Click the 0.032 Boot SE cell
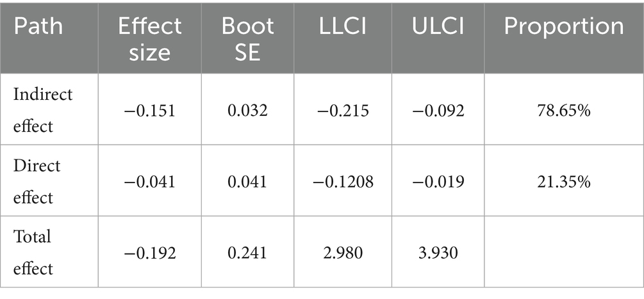This screenshot has width=644, height=299. 247,110
